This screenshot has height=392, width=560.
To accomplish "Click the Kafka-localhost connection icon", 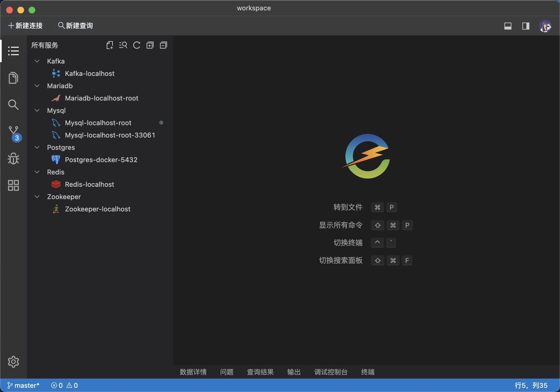I will point(56,73).
